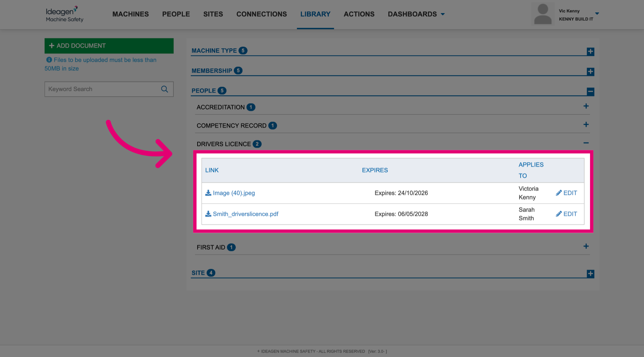Image resolution: width=644 pixels, height=357 pixels.
Task: Click the First Aid label
Action: (x=211, y=247)
